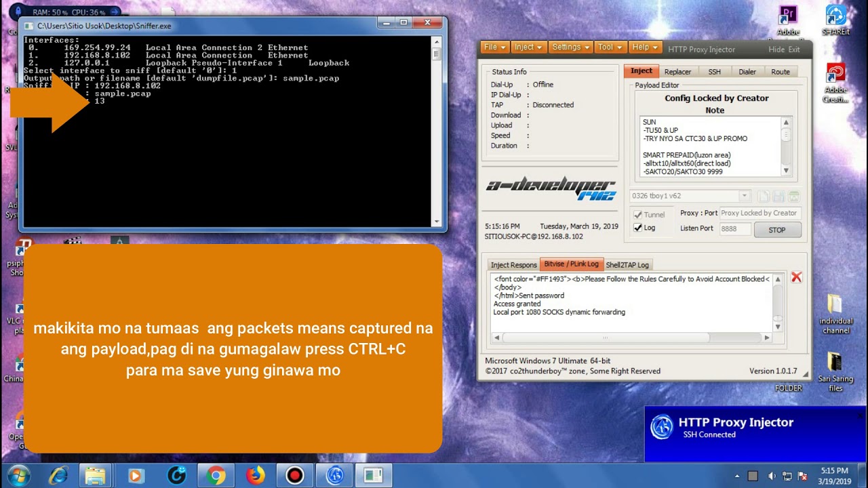Click Exit in the injector title bar

[794, 49]
